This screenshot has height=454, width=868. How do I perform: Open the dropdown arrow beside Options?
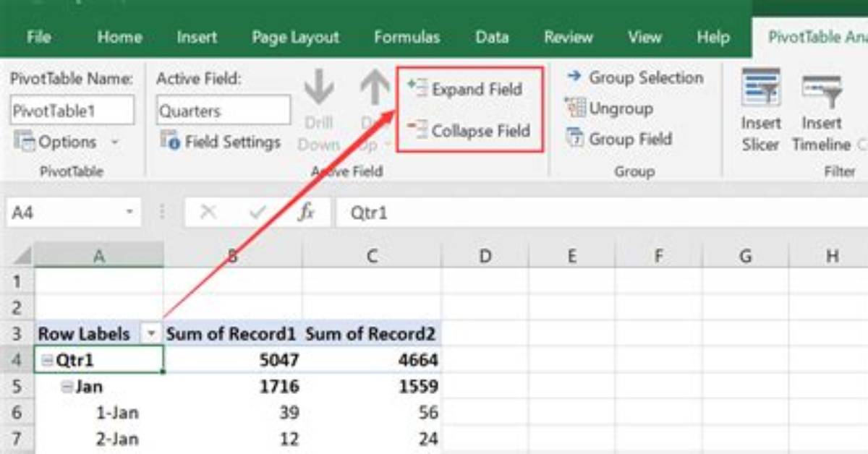point(114,142)
